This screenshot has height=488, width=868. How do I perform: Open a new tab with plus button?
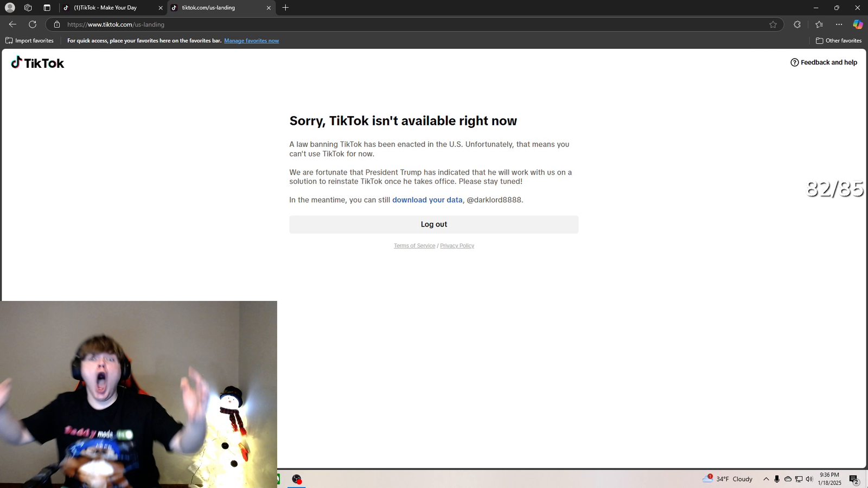pyautogui.click(x=285, y=8)
